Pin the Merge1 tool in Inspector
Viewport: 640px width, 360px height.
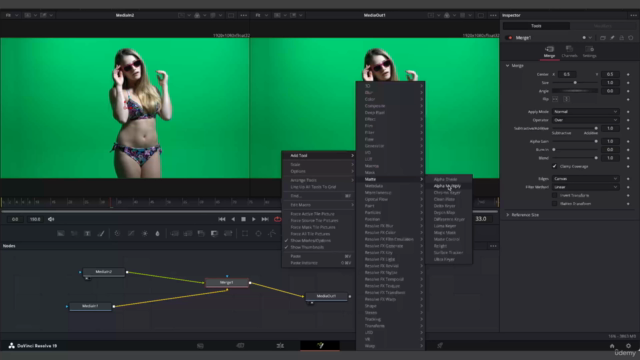[612, 38]
